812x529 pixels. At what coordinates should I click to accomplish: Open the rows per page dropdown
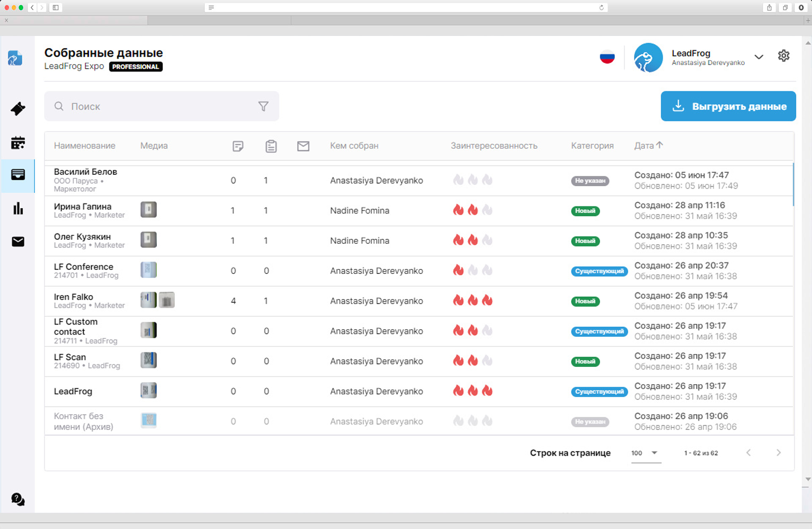[x=645, y=453]
